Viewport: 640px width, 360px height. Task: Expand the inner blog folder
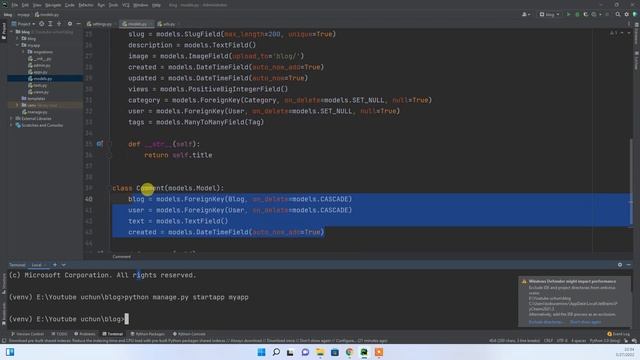point(18,38)
